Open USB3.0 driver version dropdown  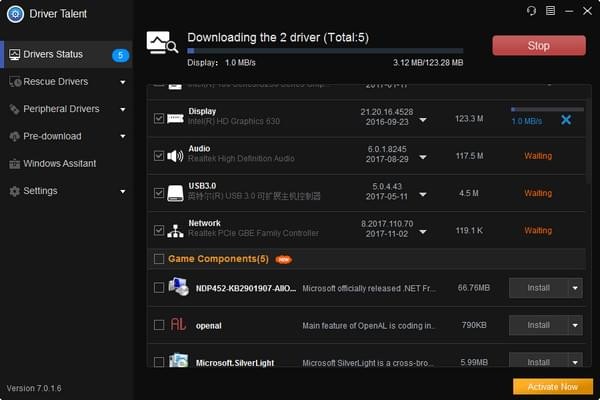pos(423,194)
